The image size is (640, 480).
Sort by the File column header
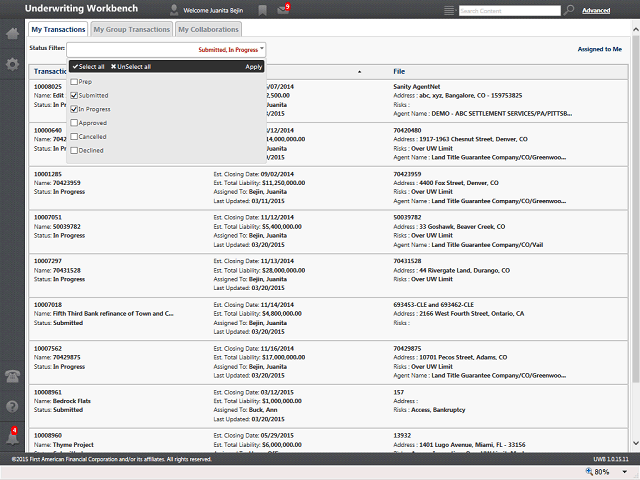(399, 71)
